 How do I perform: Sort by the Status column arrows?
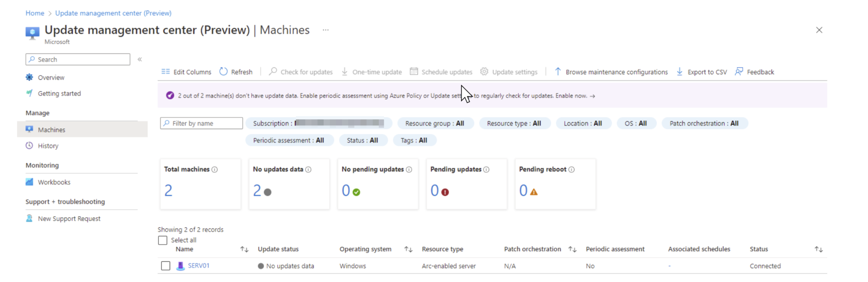pyautogui.click(x=819, y=249)
